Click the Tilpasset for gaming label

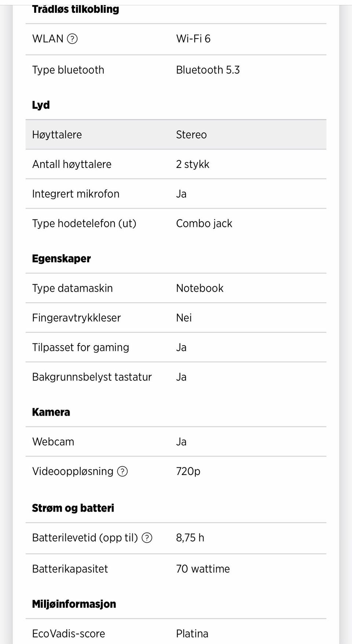pyautogui.click(x=81, y=347)
